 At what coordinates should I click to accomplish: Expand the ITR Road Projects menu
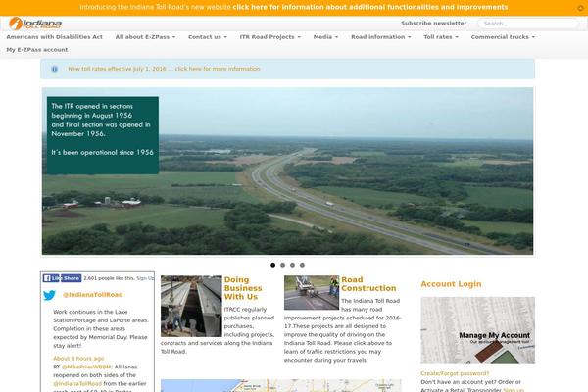pos(270,37)
